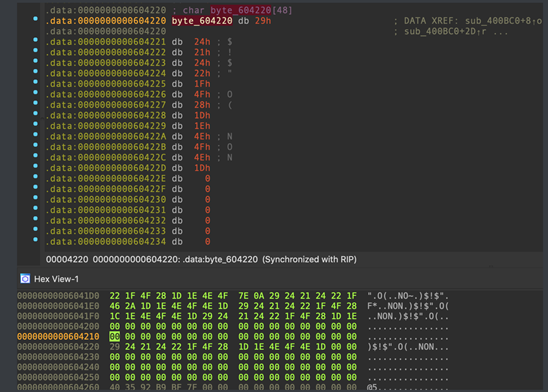Select hex row address 0000000000604210
The height and width of the screenshot is (392, 548).
(x=58, y=336)
